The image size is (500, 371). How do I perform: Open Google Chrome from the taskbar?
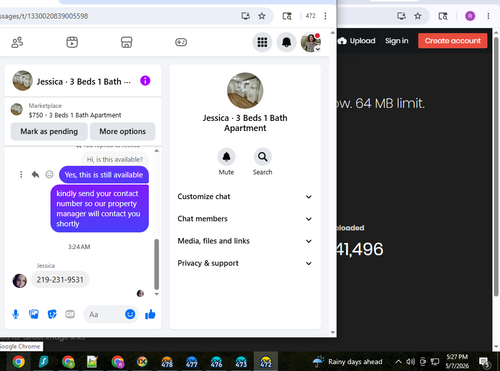[x=19, y=362]
